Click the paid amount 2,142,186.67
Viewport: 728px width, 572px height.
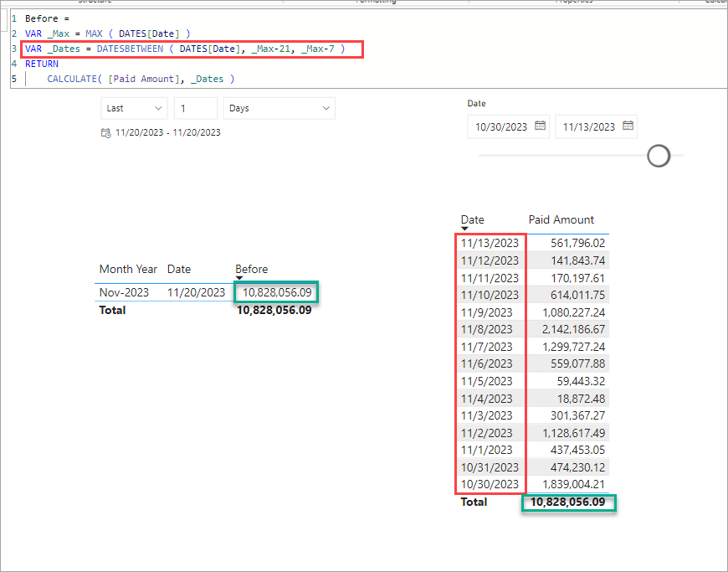point(573,329)
